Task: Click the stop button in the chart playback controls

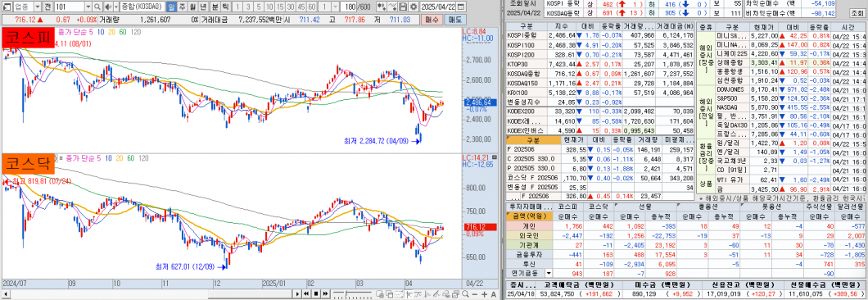Action: (x=316, y=294)
